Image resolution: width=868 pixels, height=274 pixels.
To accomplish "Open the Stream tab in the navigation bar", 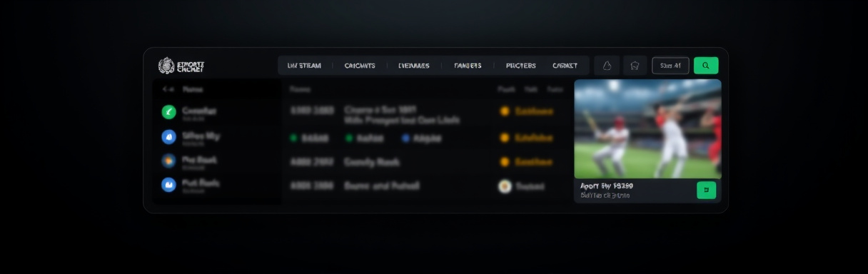I will tap(304, 66).
